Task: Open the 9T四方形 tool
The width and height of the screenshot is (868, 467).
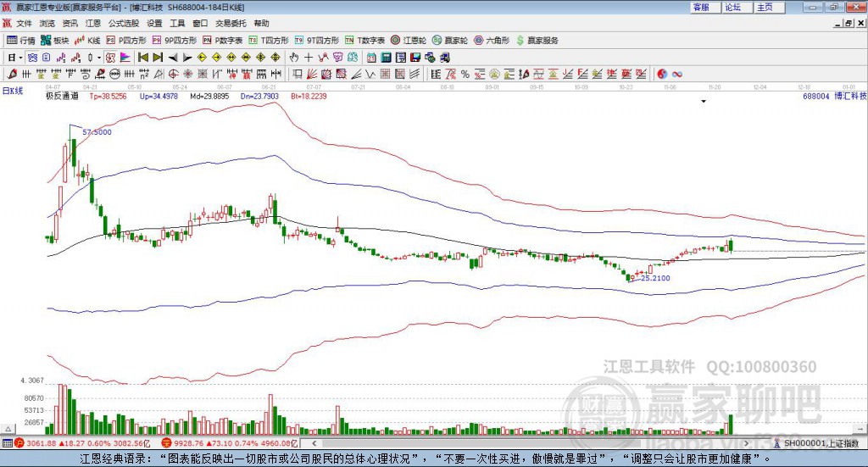Action: click(x=317, y=41)
